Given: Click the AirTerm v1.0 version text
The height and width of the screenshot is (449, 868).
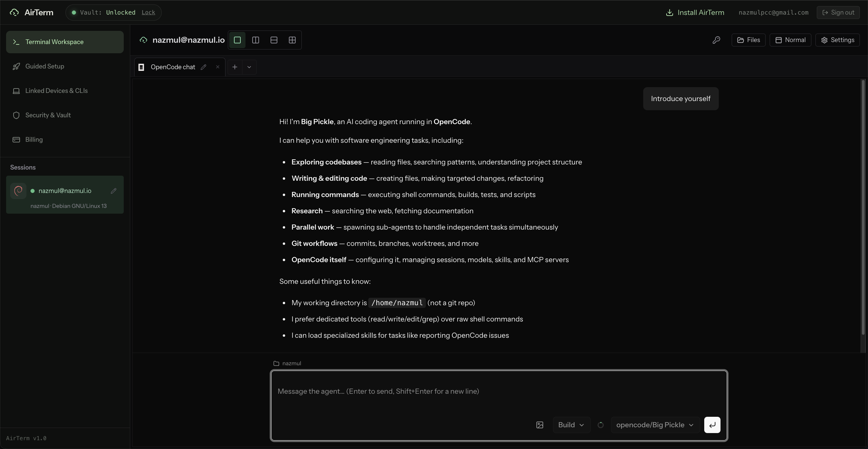Looking at the screenshot, I should (x=26, y=438).
